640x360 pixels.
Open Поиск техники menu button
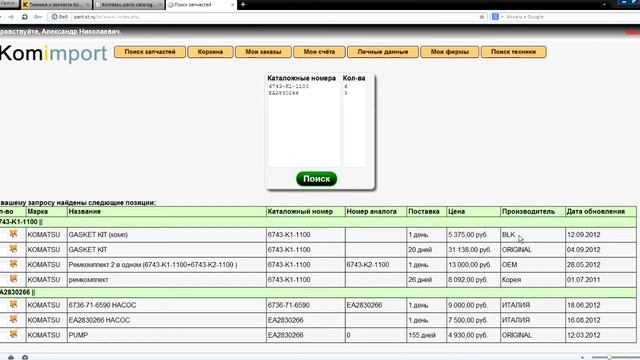(x=513, y=52)
